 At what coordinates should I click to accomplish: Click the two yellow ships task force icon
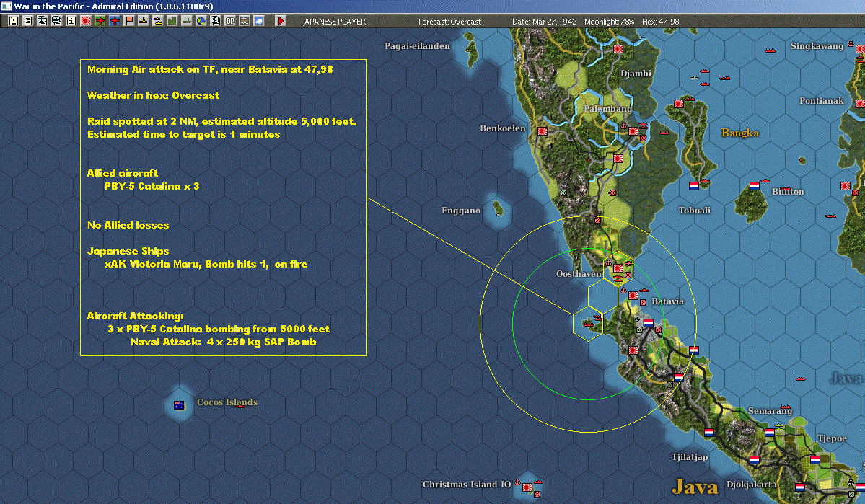(x=157, y=21)
